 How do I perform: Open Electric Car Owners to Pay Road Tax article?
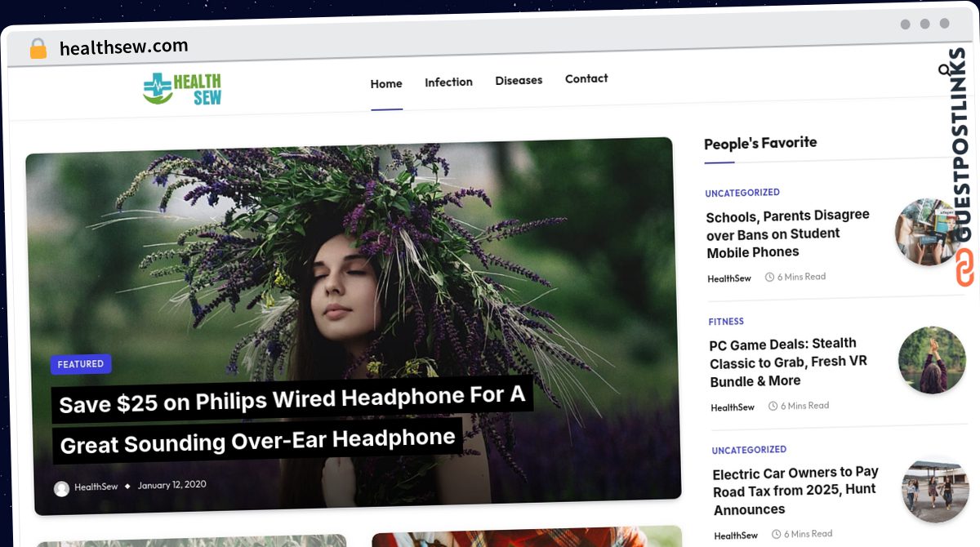[x=795, y=490]
